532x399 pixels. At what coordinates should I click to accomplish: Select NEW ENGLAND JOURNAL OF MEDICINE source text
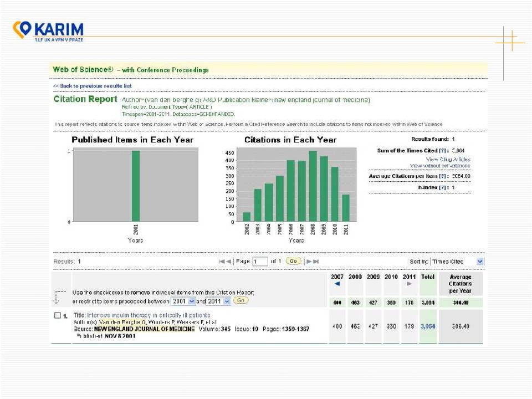click(x=145, y=329)
